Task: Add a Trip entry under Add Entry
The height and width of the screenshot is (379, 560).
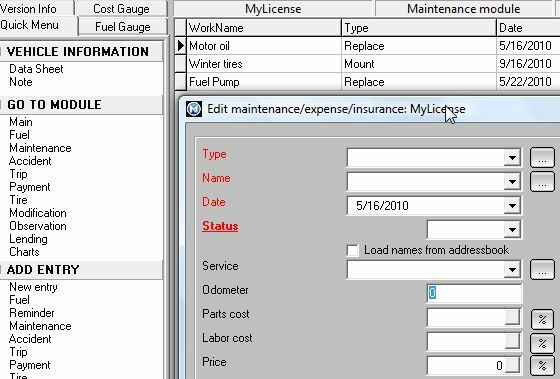Action: [x=18, y=352]
